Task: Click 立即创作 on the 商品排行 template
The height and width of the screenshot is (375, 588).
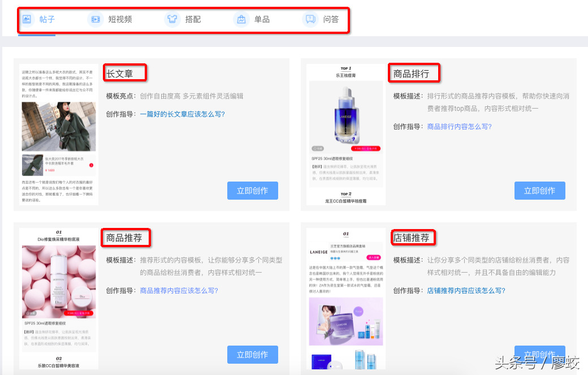Action: coord(539,191)
